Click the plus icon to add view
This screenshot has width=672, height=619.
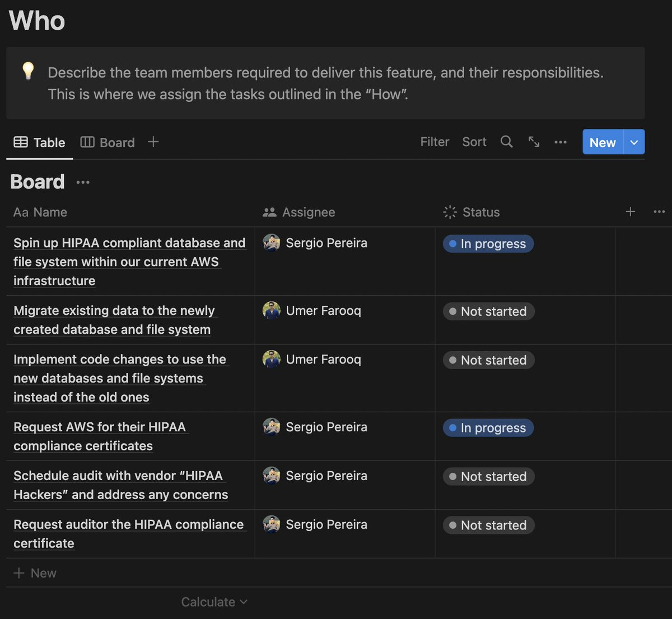pyautogui.click(x=153, y=142)
